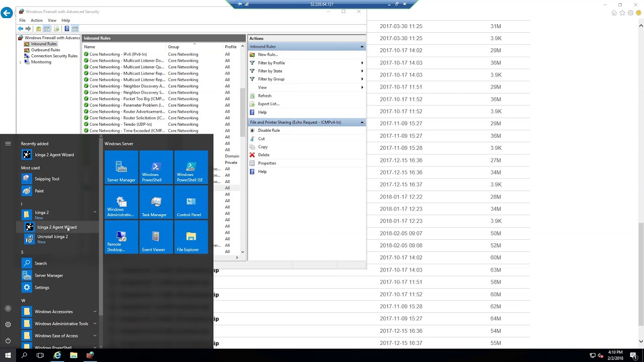Click Export List... in Actions pane
The image size is (644, 362).
[269, 104]
